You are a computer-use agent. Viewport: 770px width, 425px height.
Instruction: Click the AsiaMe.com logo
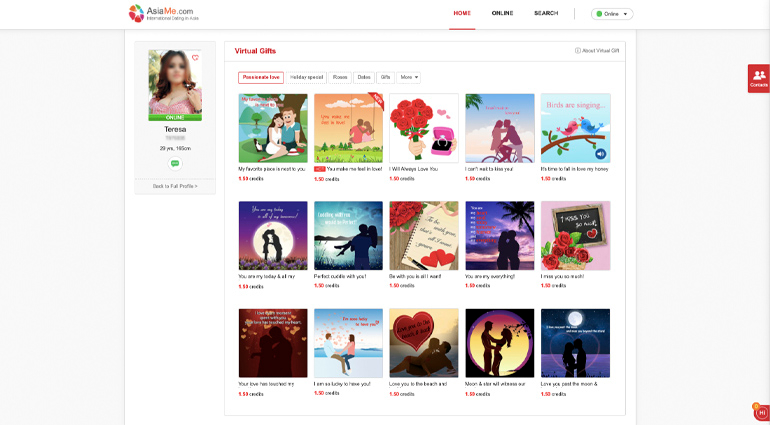click(x=160, y=13)
